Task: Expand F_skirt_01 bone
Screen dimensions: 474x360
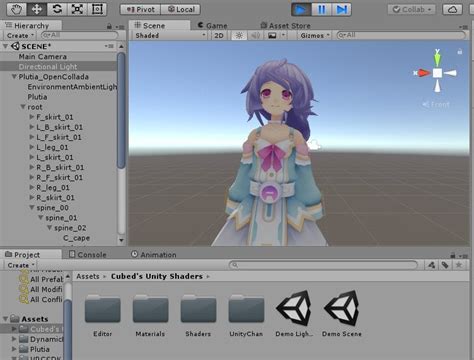Action: click(x=32, y=117)
